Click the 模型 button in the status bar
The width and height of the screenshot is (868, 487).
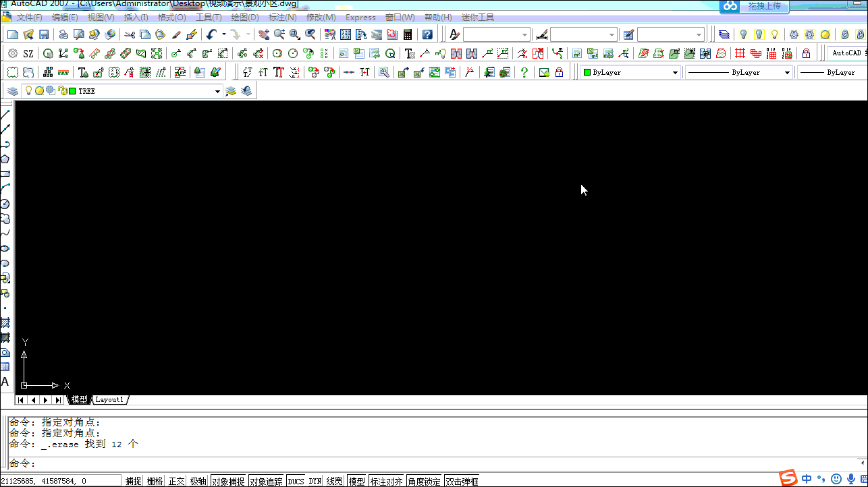[x=356, y=481]
